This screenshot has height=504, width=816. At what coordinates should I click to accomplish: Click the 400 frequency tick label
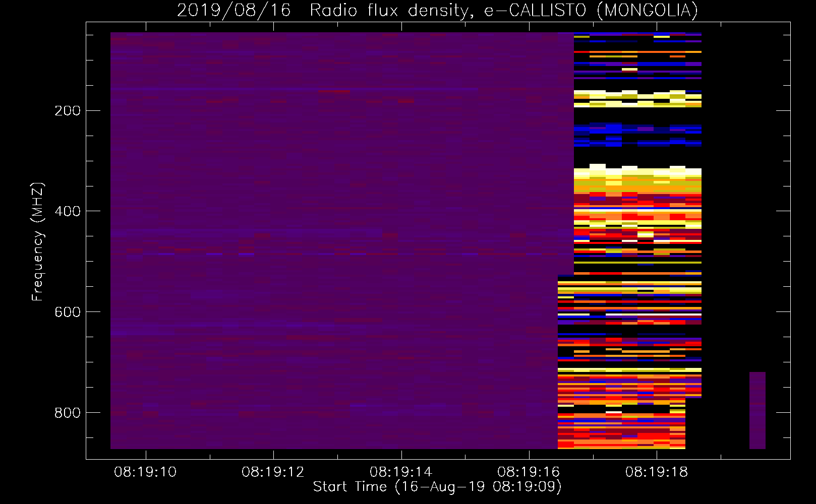click(68, 211)
